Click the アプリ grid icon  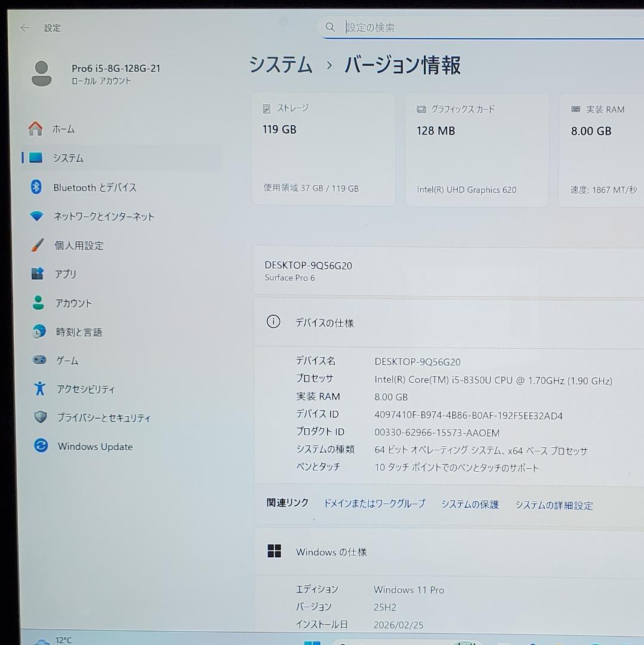tap(38, 274)
